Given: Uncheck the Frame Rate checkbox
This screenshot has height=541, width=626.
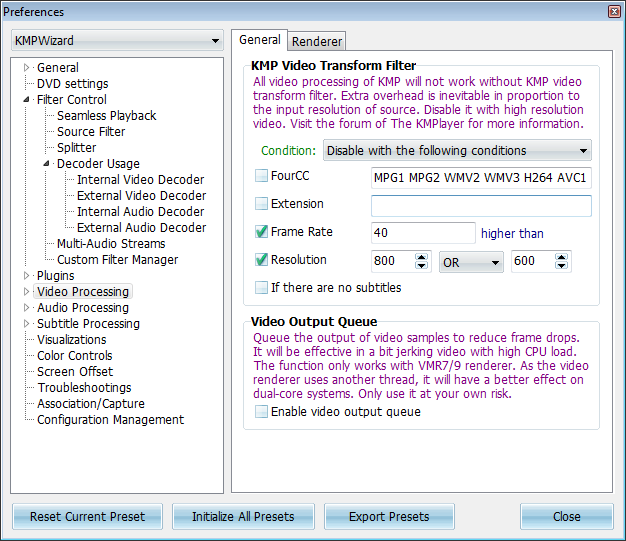Looking at the screenshot, I should click(261, 231).
